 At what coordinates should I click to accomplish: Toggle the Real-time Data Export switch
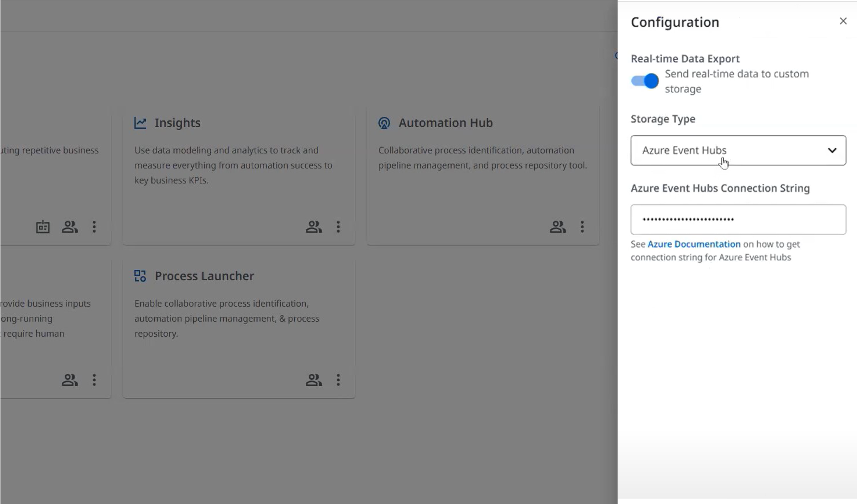click(645, 81)
